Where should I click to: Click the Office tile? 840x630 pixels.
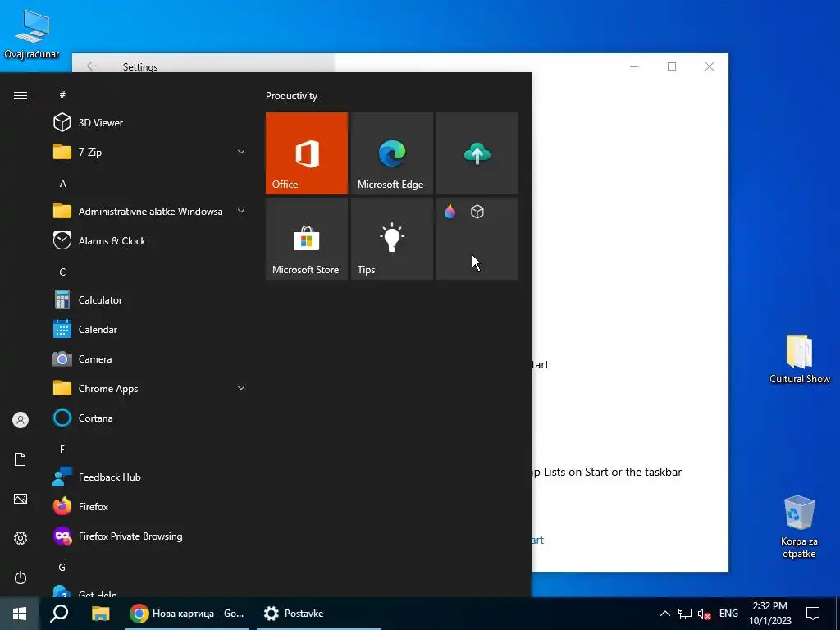[307, 153]
